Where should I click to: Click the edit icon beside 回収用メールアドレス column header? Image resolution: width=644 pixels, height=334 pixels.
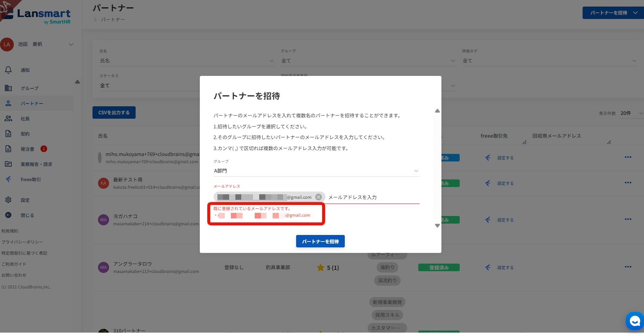tap(609, 142)
